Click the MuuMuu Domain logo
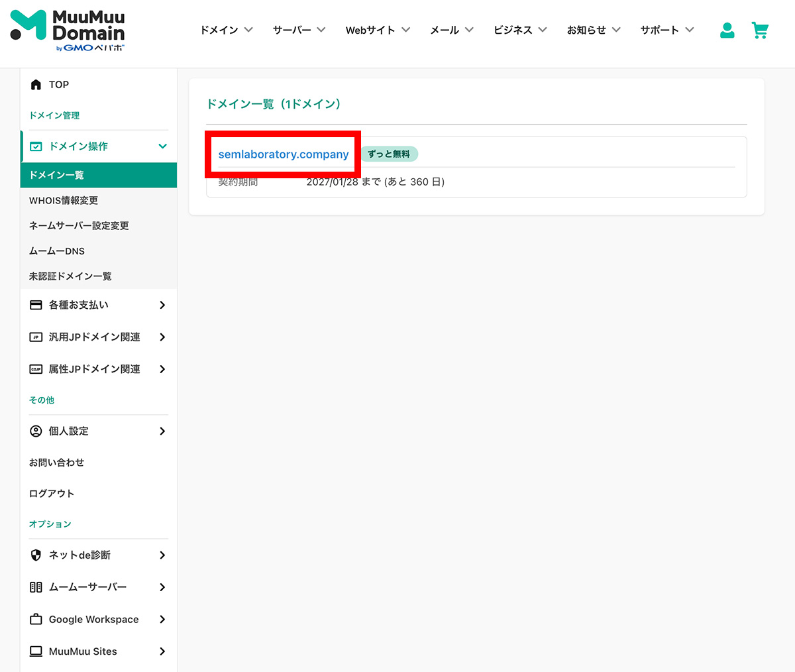795x672 pixels. tap(68, 30)
